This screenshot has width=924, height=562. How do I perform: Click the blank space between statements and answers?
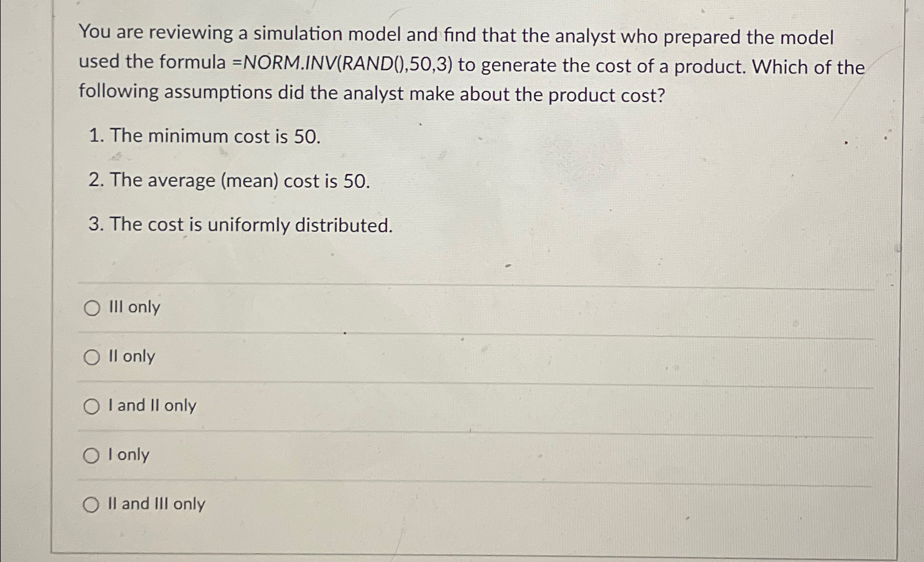[439, 258]
